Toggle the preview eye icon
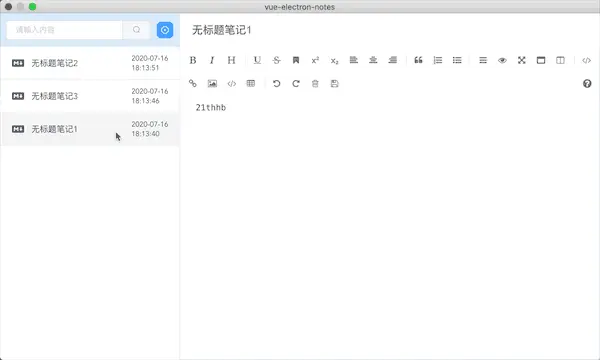The image size is (600, 360). [x=502, y=60]
